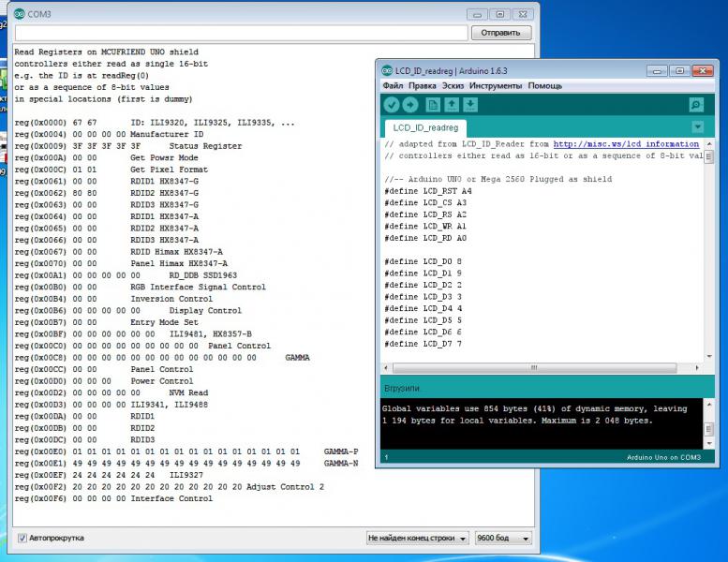728x562 pixels.
Task: Open the Serial Monitor magnifier icon
Action: (x=695, y=105)
